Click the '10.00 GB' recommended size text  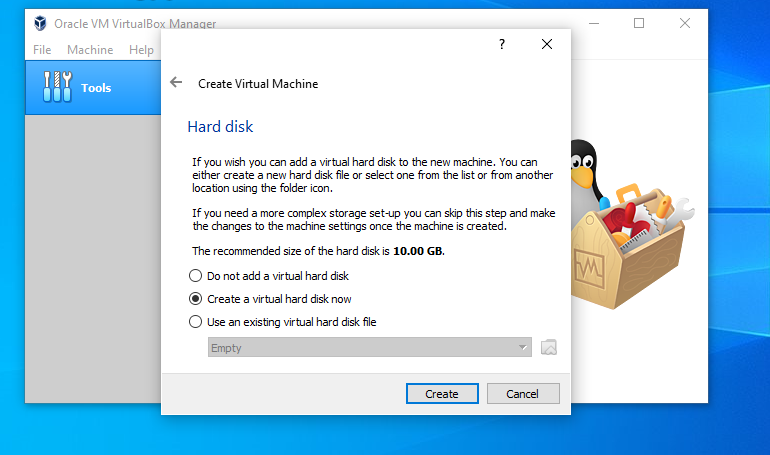(418, 251)
